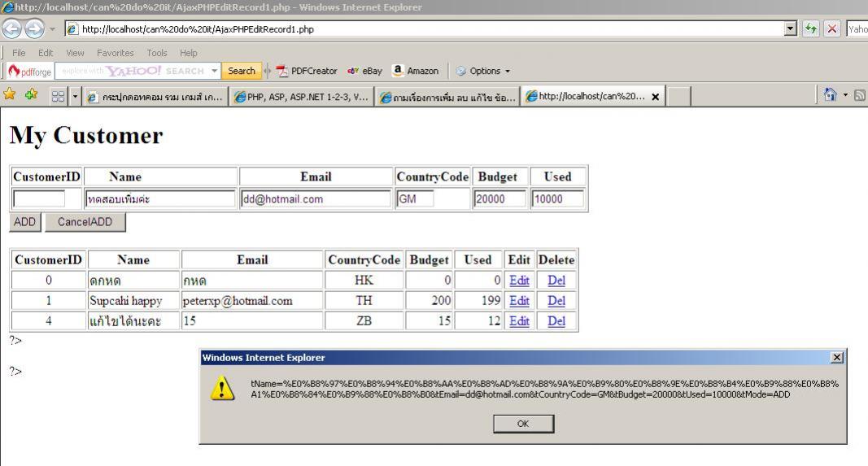Click the yellow warning icon in dialog
This screenshot has height=466, width=868.
tap(222, 388)
